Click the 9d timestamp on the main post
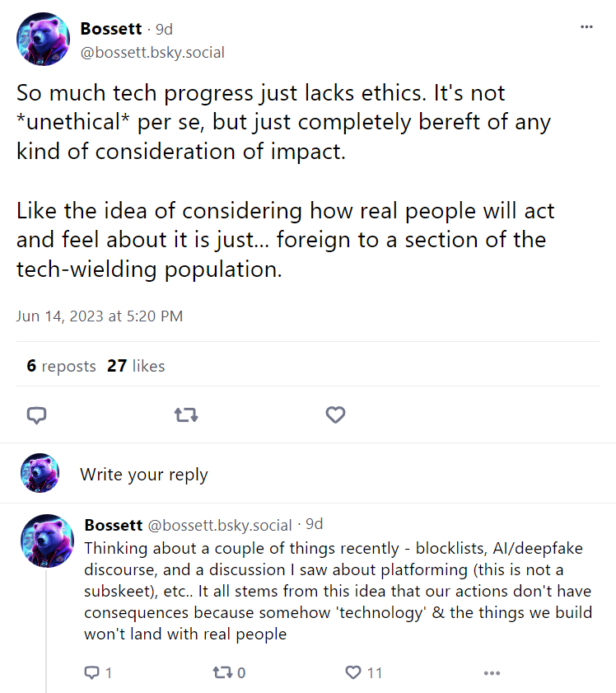The image size is (616, 693). point(161,27)
